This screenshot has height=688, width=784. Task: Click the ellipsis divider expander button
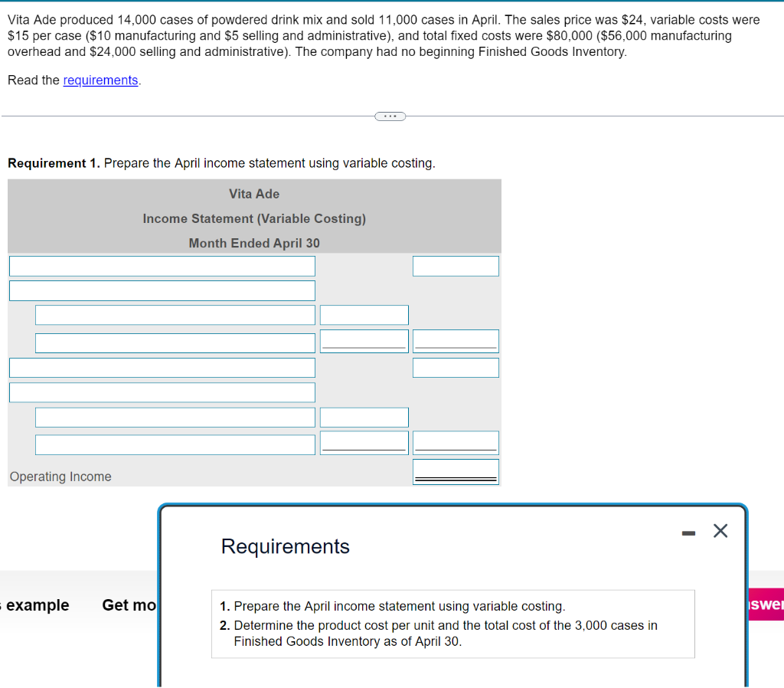point(390,116)
